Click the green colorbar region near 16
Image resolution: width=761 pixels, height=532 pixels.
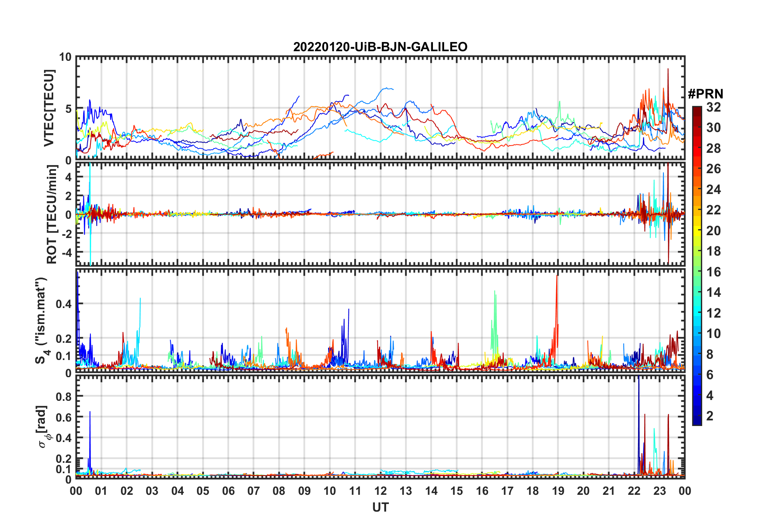click(697, 272)
